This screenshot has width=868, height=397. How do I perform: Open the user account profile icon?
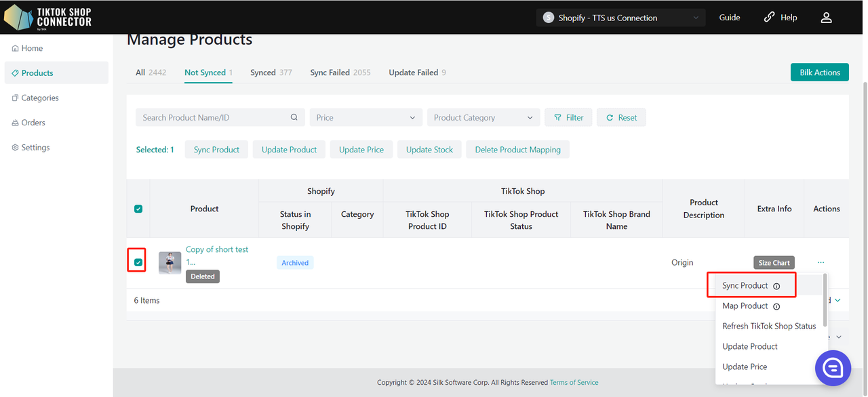826,18
